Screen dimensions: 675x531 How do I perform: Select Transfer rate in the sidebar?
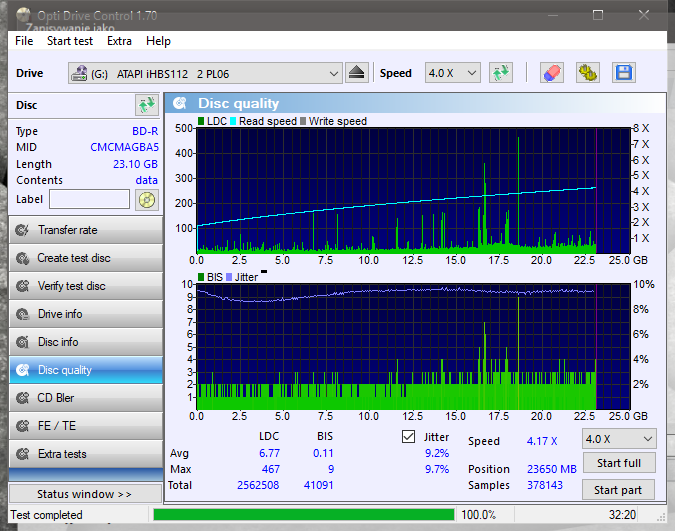(86, 230)
